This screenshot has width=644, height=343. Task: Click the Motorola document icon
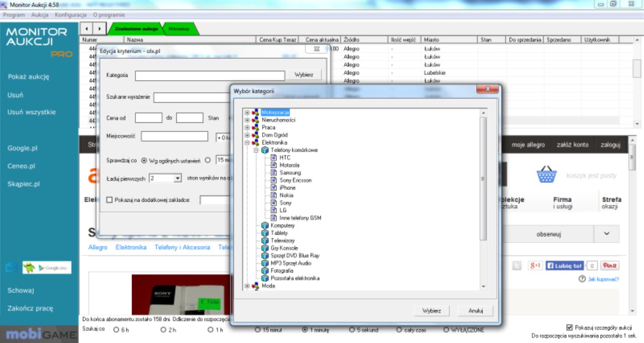click(274, 165)
